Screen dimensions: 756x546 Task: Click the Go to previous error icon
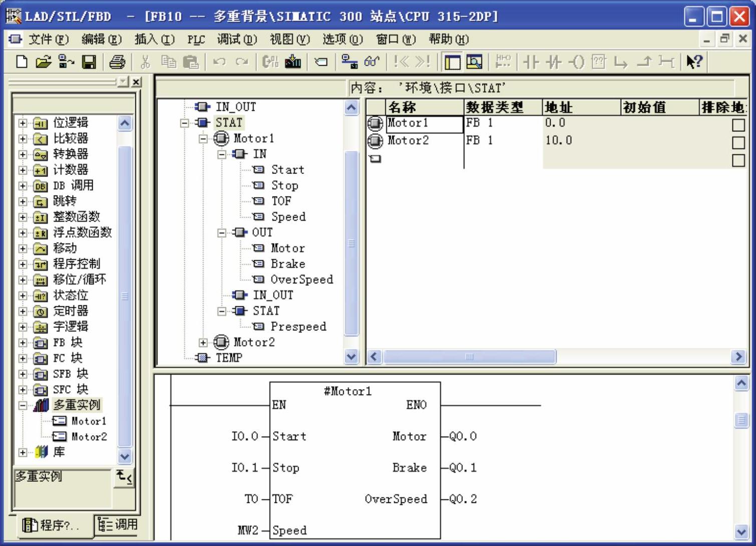[x=401, y=62]
